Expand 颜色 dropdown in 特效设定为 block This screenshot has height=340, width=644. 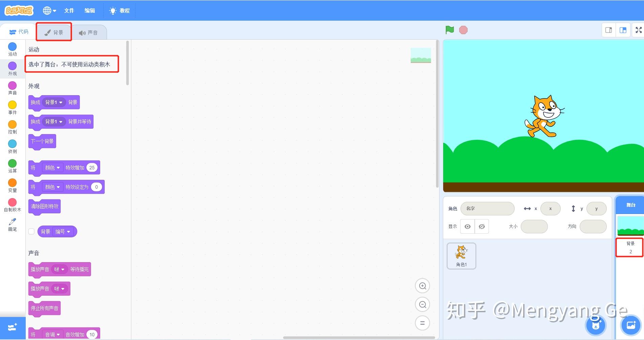point(52,187)
